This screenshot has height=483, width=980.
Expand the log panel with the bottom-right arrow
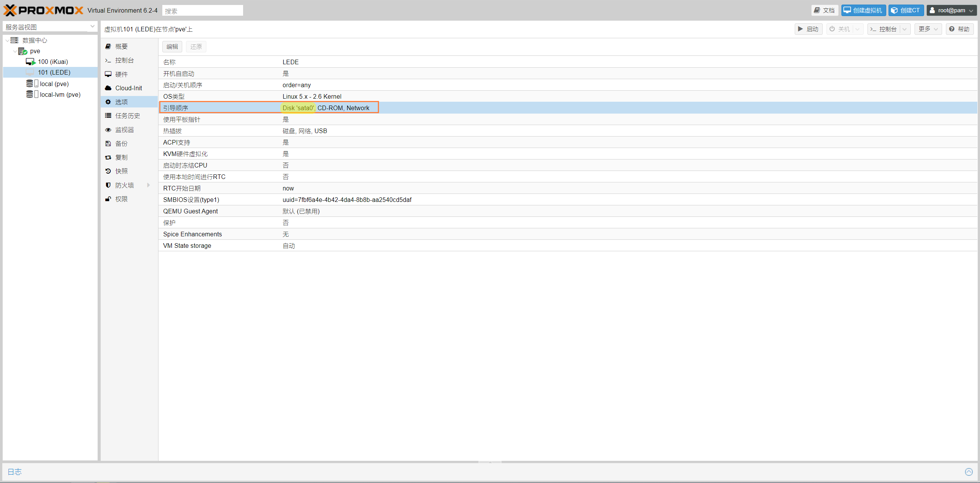[969, 472]
